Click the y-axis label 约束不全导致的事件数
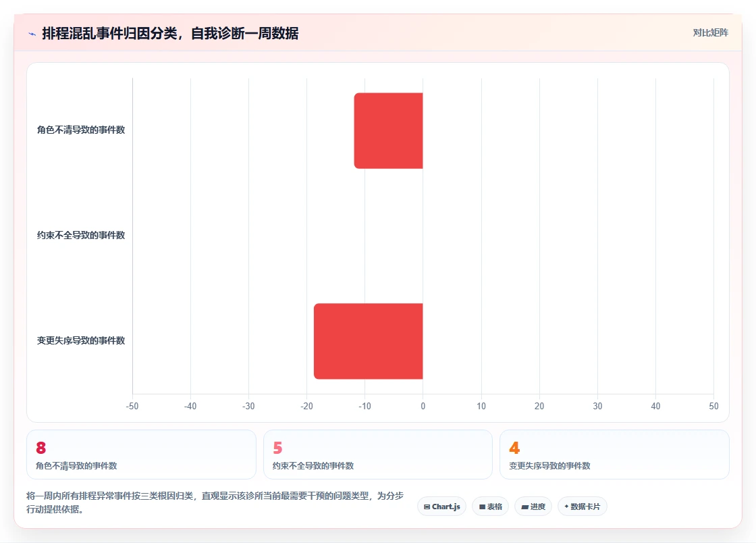 (81, 235)
